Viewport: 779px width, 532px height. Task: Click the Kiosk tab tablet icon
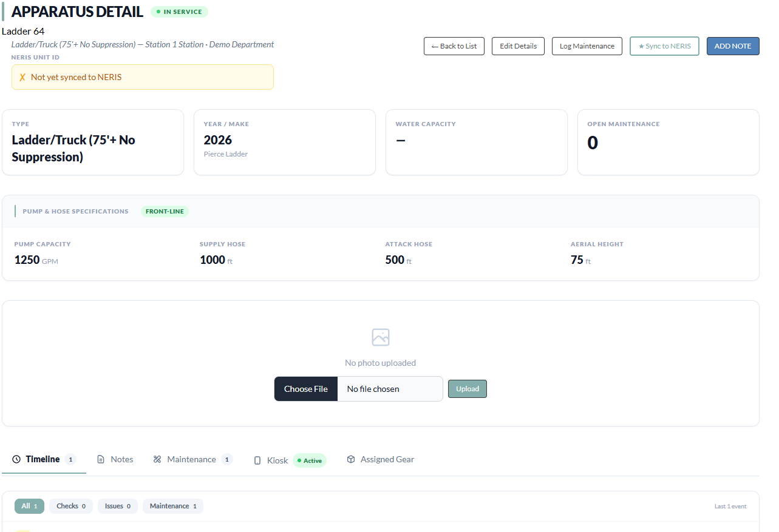click(x=257, y=460)
